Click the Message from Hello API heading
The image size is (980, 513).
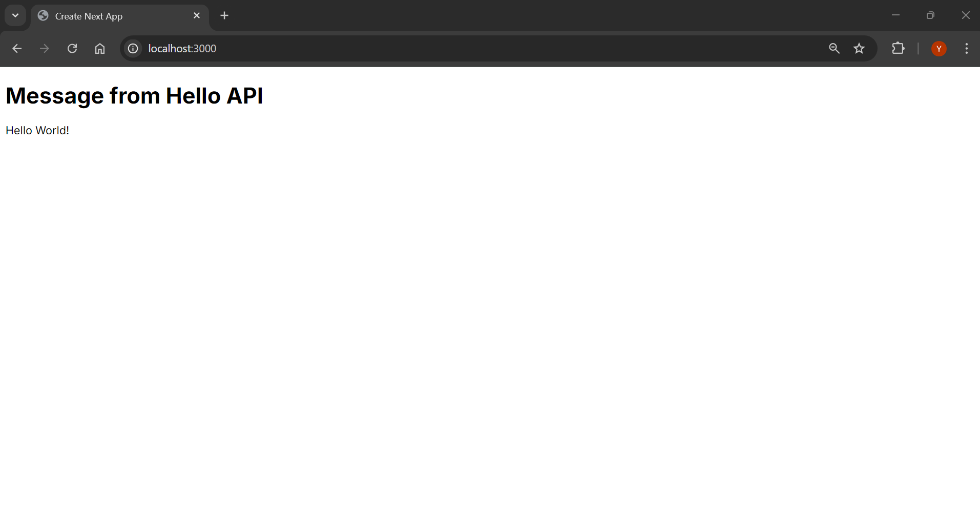coord(134,96)
